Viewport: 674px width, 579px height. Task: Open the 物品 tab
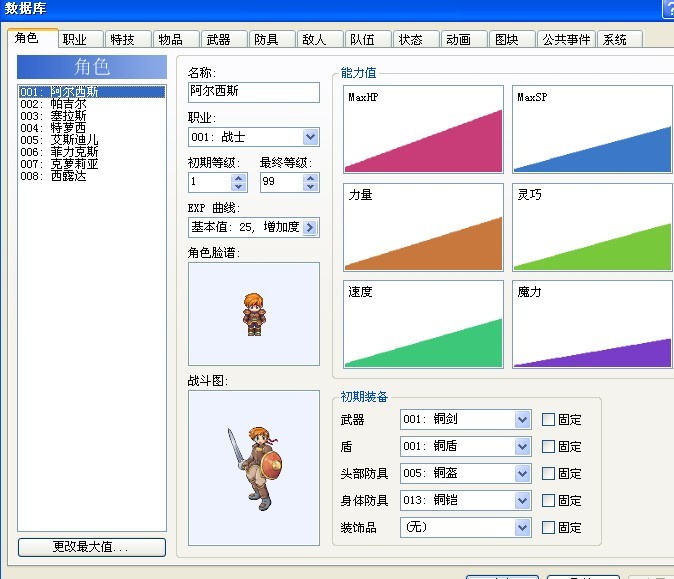pos(177,40)
